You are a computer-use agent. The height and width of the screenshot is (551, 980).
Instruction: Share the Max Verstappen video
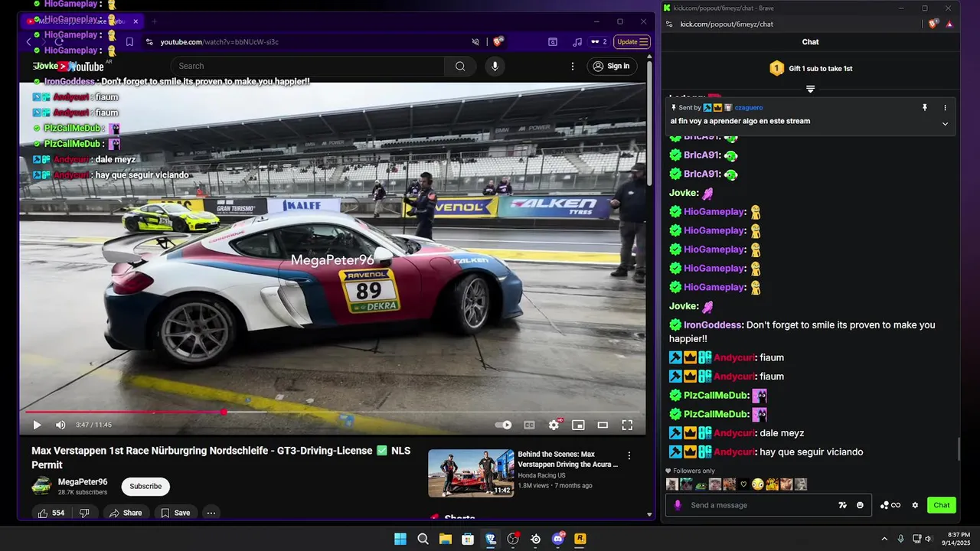click(x=126, y=513)
